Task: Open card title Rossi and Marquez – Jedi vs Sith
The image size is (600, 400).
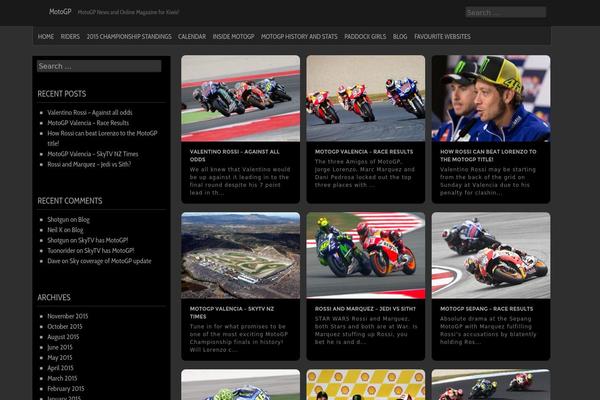Action: (365, 309)
